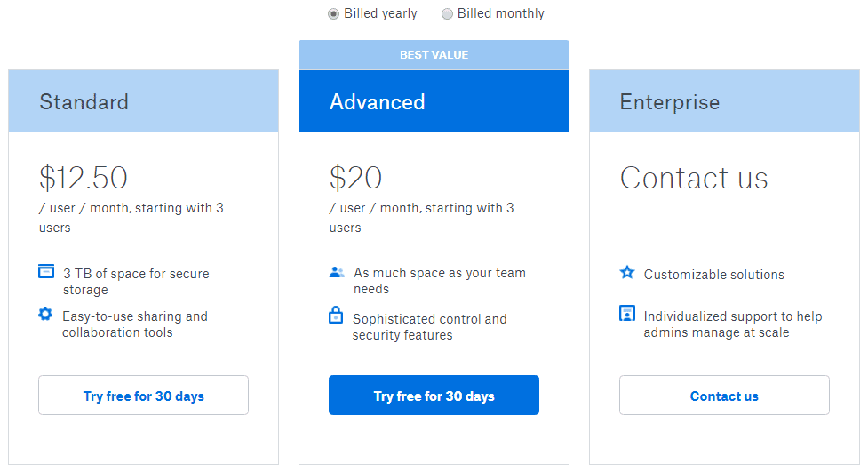Click the BEST VALUE banner
Viewport: 868px width, 472px height.
(434, 55)
